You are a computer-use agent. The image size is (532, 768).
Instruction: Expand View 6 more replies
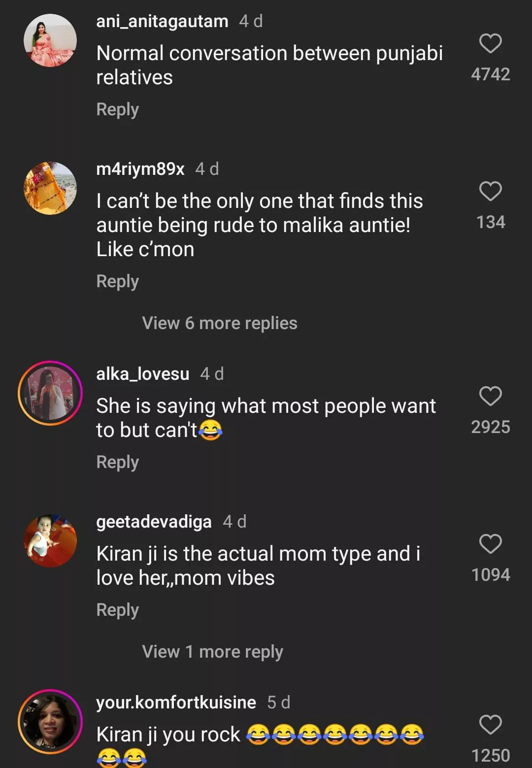point(220,323)
